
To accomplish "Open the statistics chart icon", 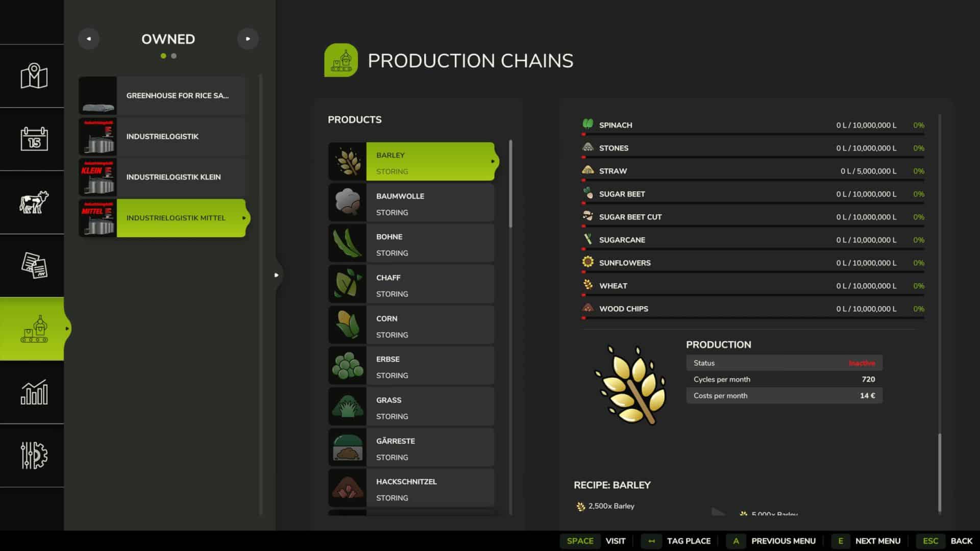I will pos(34,392).
